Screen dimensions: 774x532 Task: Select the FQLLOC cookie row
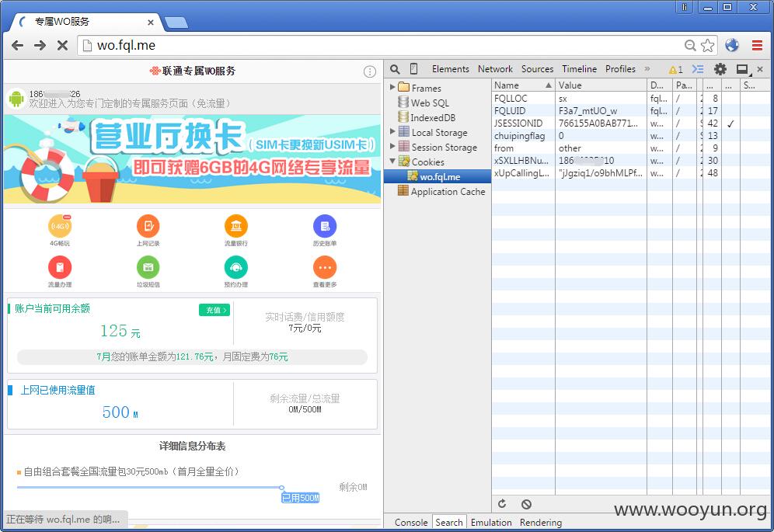630,98
